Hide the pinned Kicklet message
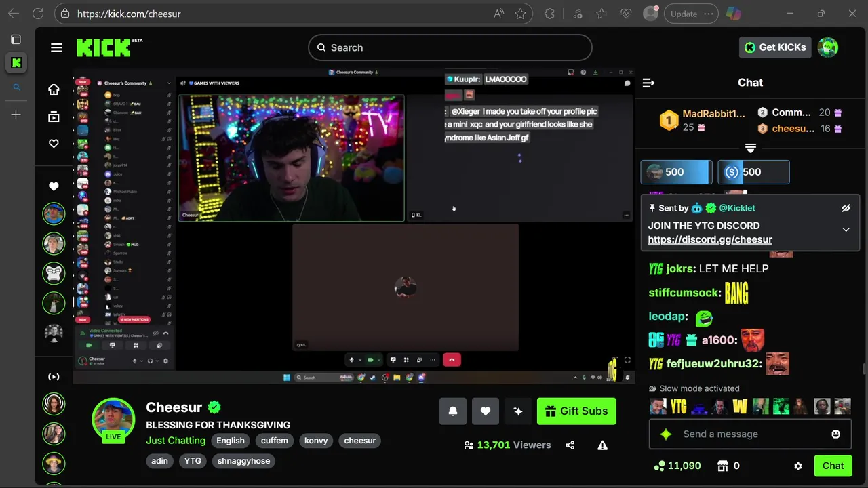 tap(846, 209)
